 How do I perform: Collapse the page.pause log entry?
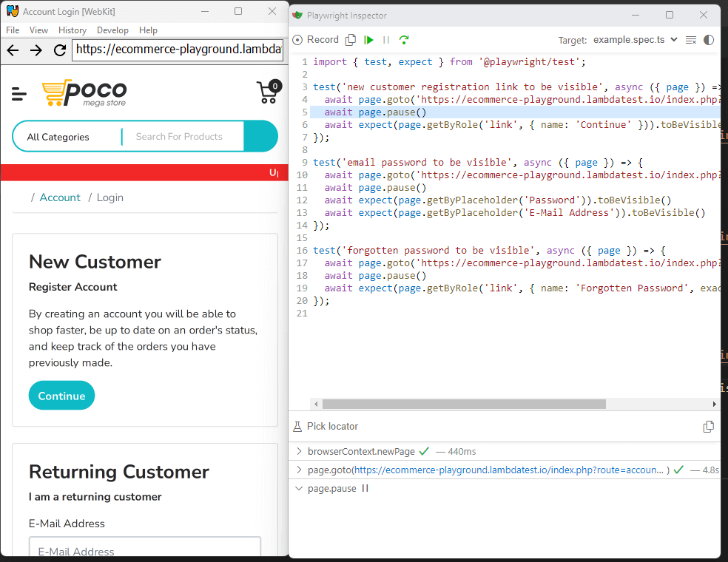click(299, 489)
